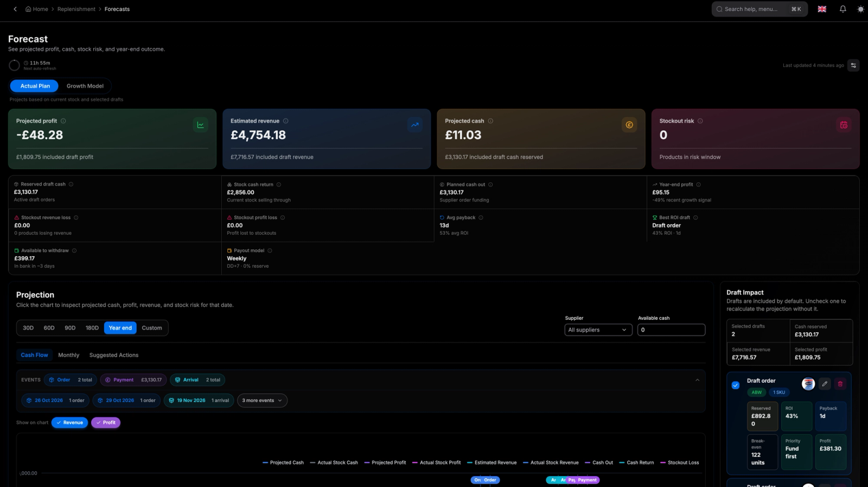Expand the 3 more events list
This screenshot has height=487, width=868.
click(262, 401)
